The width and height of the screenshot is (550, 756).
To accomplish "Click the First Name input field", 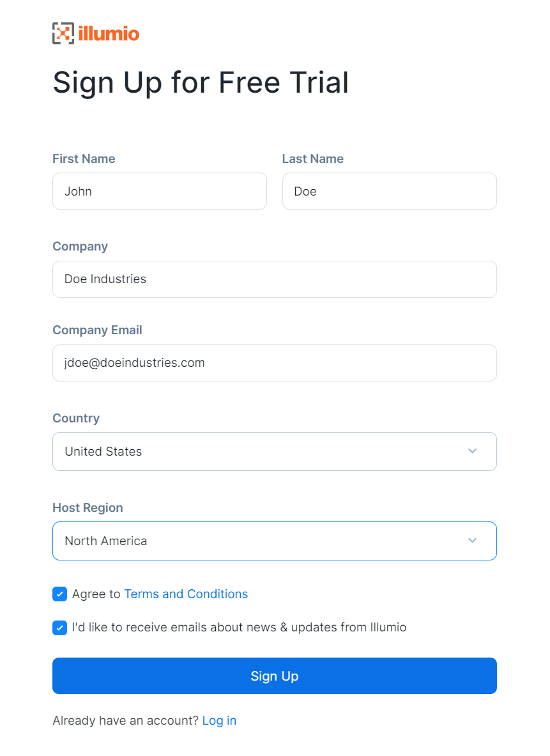I will [x=159, y=191].
